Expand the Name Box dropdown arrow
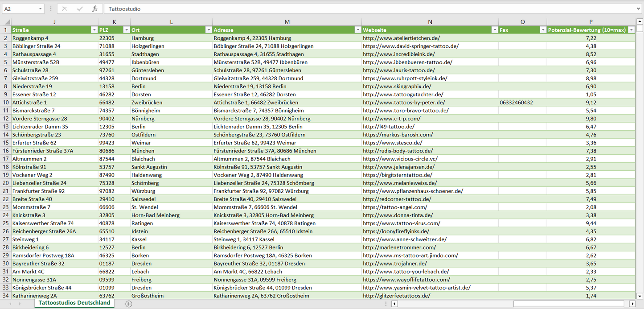The height and width of the screenshot is (309, 644). coord(40,9)
